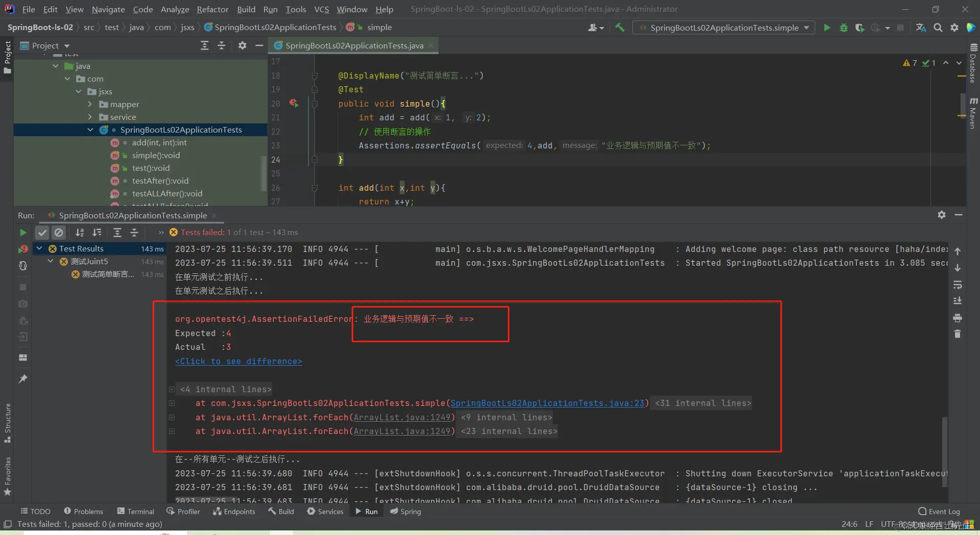This screenshot has height=535, width=980.
Task: Open the Spring tool window
Action: (406, 512)
